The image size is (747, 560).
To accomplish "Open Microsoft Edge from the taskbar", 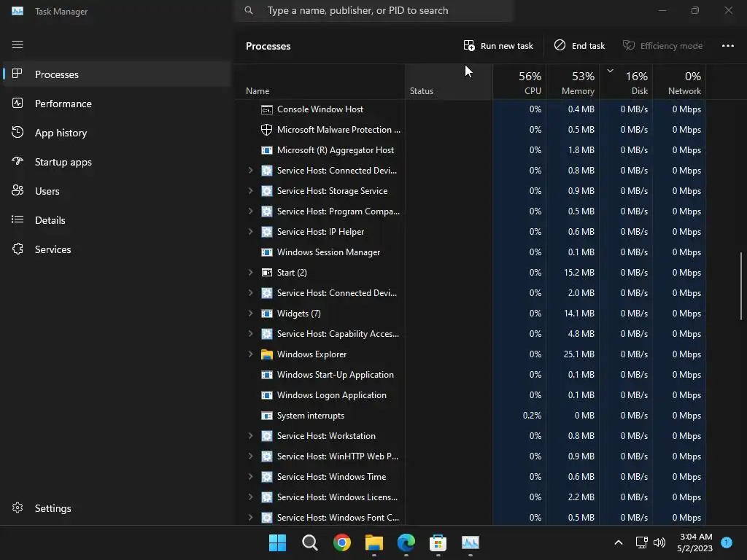I will 406,542.
